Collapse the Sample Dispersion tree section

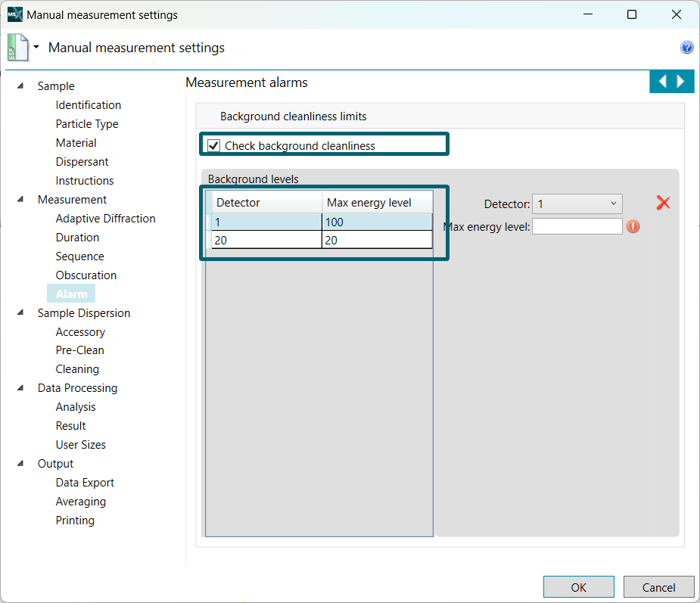coord(20,313)
